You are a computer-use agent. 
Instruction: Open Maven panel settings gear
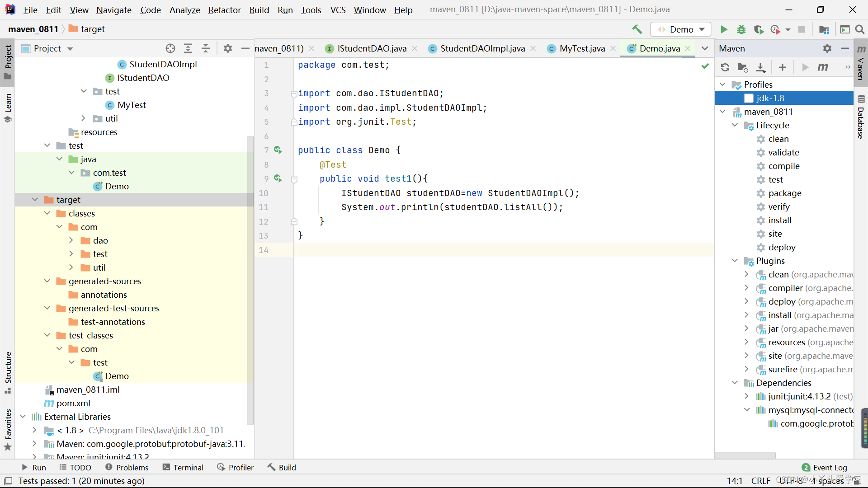click(827, 48)
